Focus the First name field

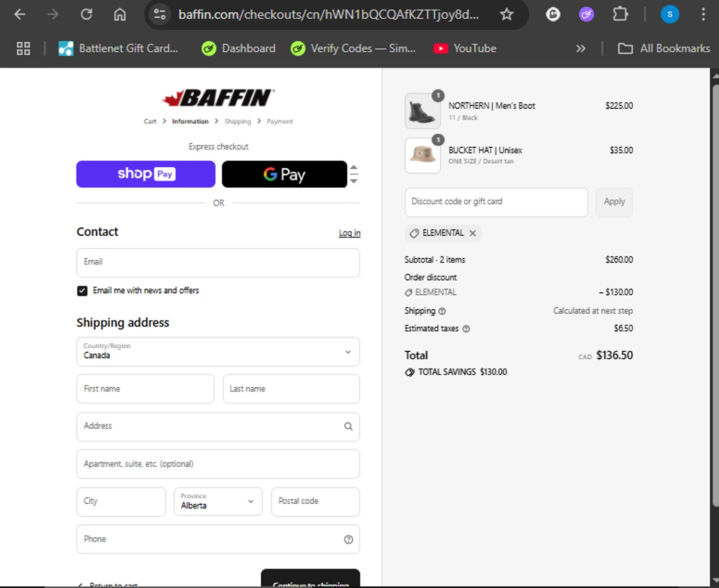[x=145, y=389]
